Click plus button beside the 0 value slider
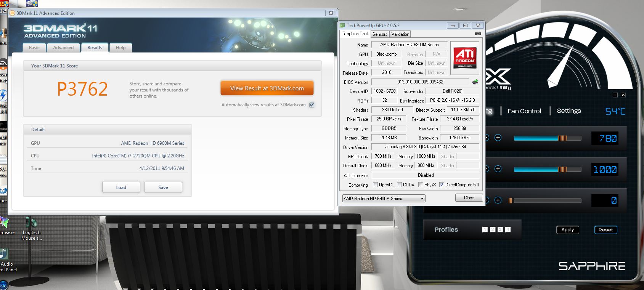Screen dimensions: 644x290 tap(498, 200)
